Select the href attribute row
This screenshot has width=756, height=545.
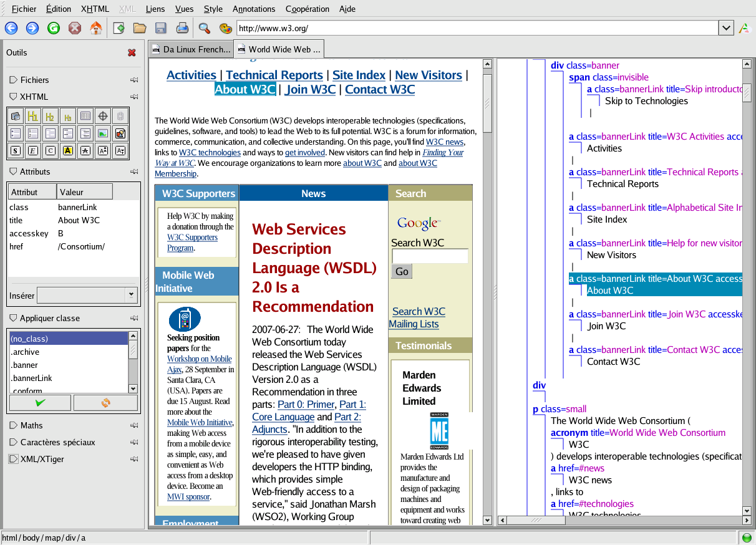74,246
